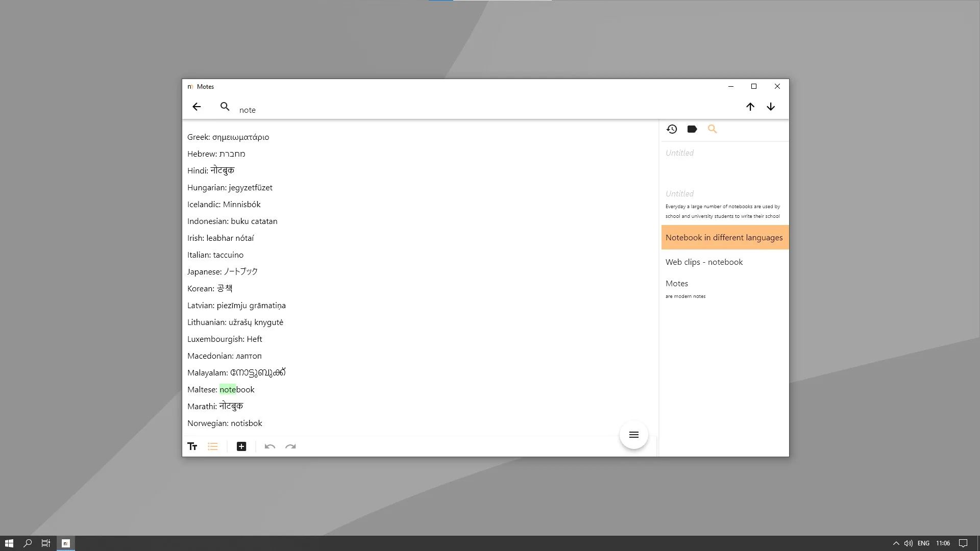Click the ENG language indicator
Image resolution: width=980 pixels, height=551 pixels.
click(923, 543)
